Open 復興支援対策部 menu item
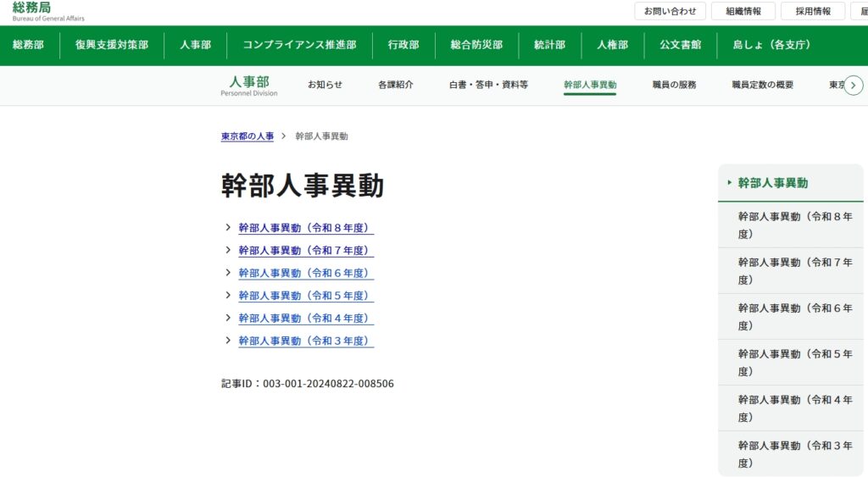The height and width of the screenshot is (477, 868). tap(111, 45)
